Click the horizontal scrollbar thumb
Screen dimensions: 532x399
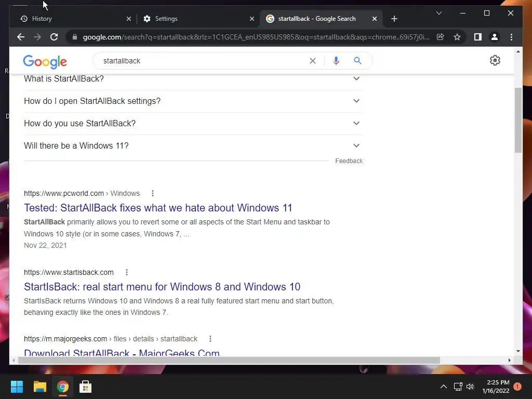pyautogui.click(x=229, y=361)
